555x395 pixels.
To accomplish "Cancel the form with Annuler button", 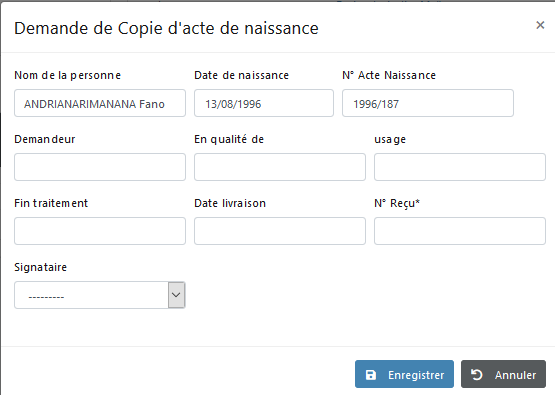I will [503, 374].
